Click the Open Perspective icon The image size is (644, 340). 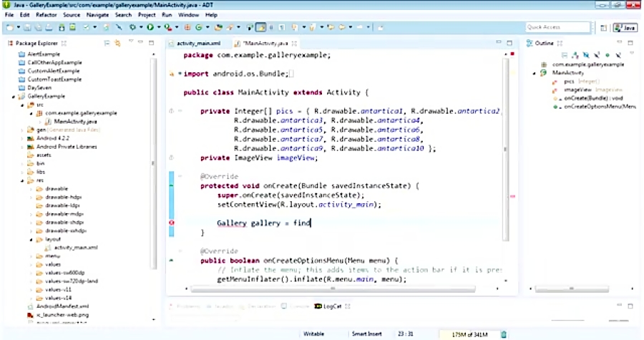click(604, 27)
